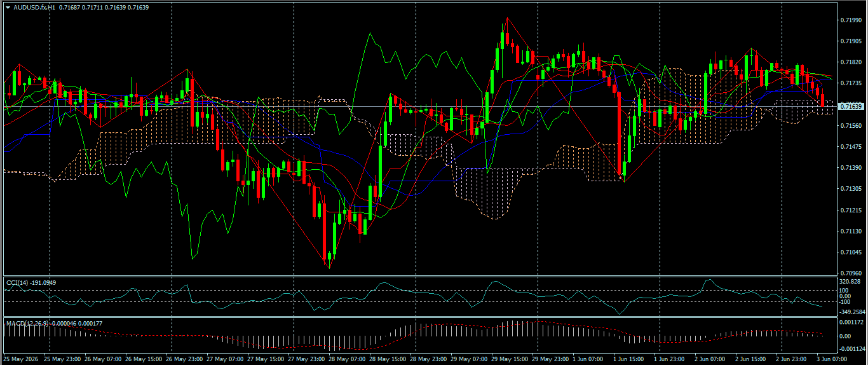Click price axis value 0.71045
This screenshot has width=868, height=365.
[851, 252]
